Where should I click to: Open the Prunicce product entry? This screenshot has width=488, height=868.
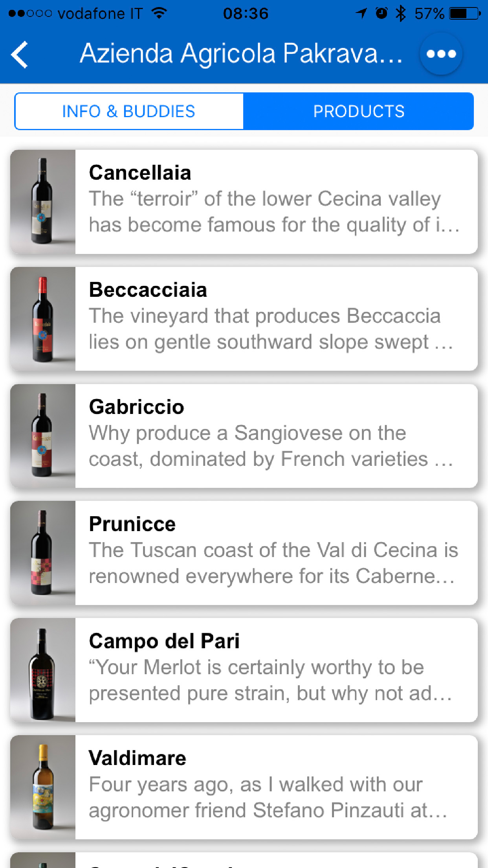pos(275,553)
